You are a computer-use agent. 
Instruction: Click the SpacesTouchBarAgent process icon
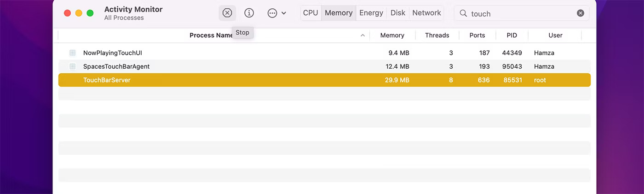pyautogui.click(x=72, y=66)
